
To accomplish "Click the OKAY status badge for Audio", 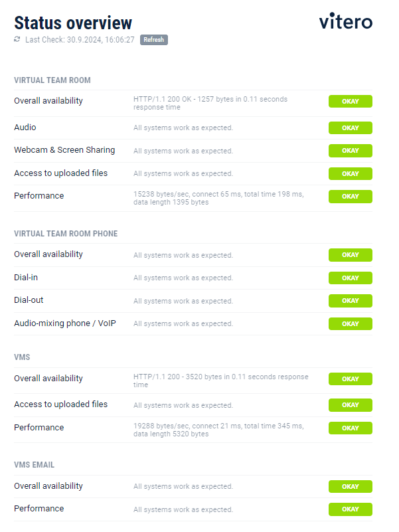I will pos(350,128).
